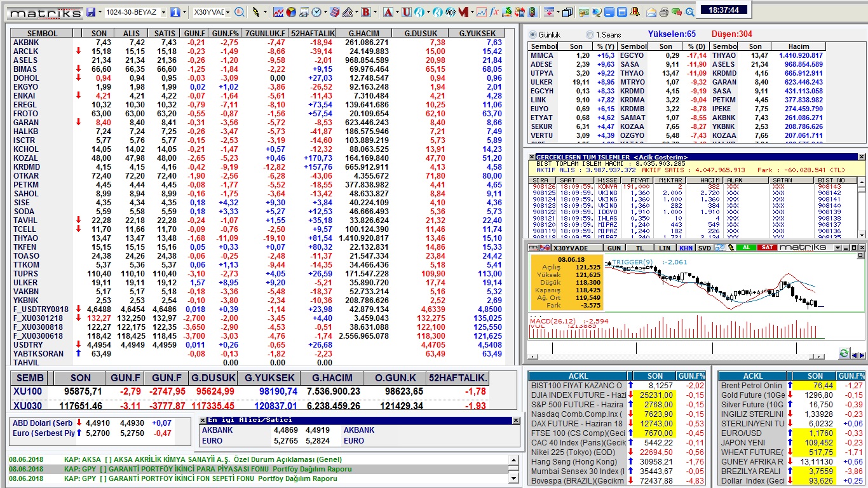This screenshot has width=868, height=488.
Task: Sort by GUN.F% column header
Action: click(225, 33)
